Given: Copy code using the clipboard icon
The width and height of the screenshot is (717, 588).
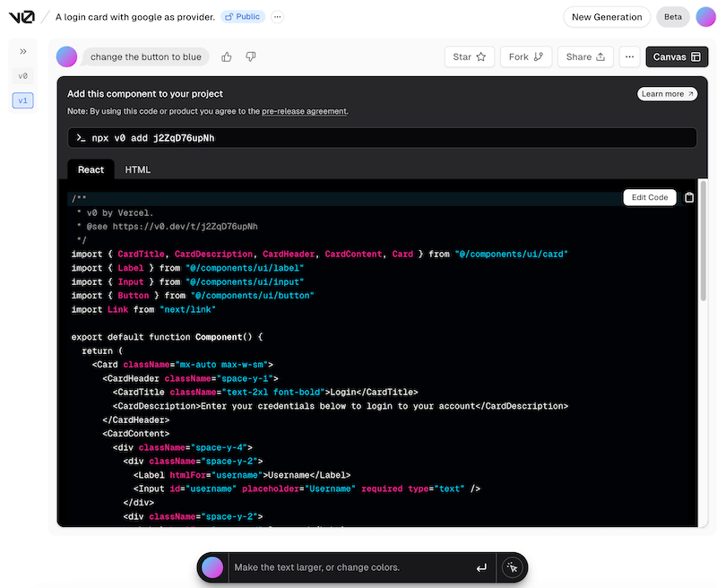Looking at the screenshot, I should pos(689,197).
